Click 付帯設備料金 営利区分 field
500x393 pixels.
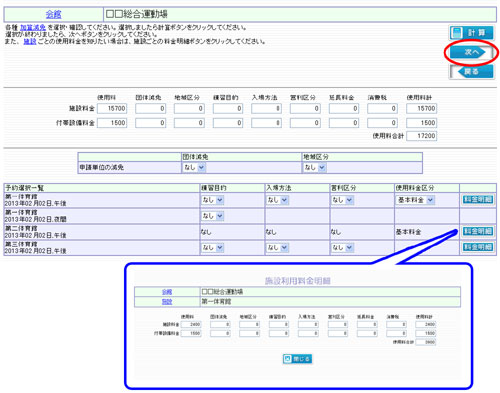305,123
